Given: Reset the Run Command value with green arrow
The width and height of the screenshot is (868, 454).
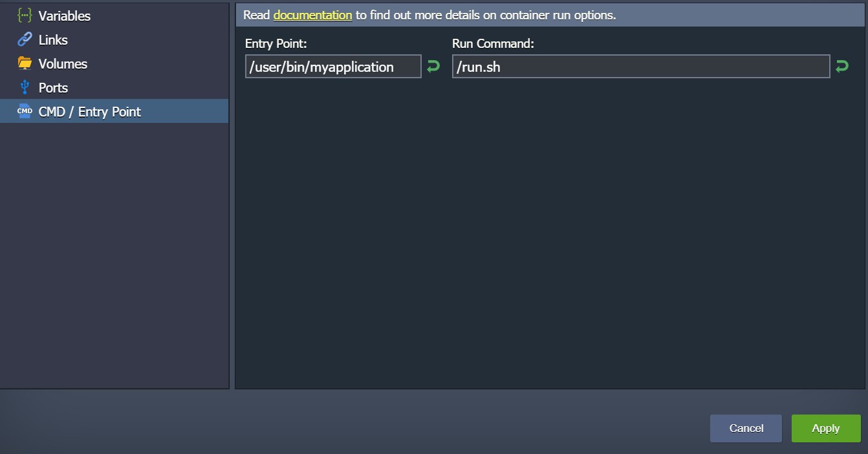Looking at the screenshot, I should point(842,66).
